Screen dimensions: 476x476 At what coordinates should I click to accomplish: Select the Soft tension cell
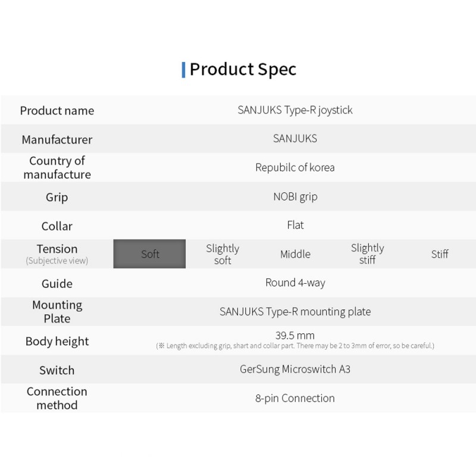tap(149, 254)
